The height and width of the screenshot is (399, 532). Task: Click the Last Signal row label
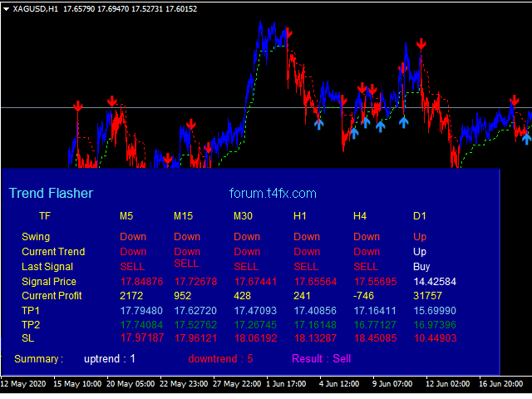coord(47,267)
